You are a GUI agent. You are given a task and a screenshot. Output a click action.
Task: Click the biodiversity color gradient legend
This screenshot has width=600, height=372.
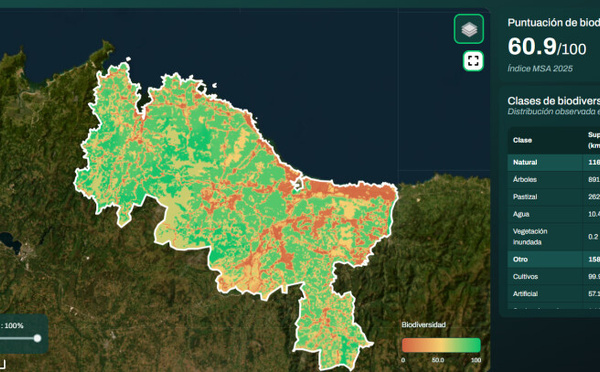441,345
